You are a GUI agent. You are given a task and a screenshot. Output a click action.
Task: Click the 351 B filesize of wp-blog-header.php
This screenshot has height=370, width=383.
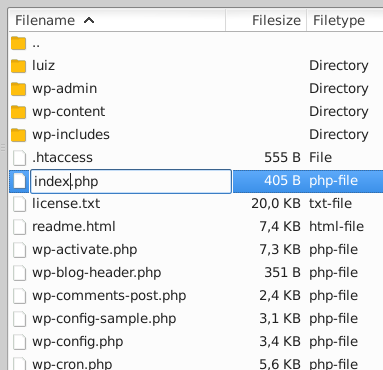coord(282,272)
